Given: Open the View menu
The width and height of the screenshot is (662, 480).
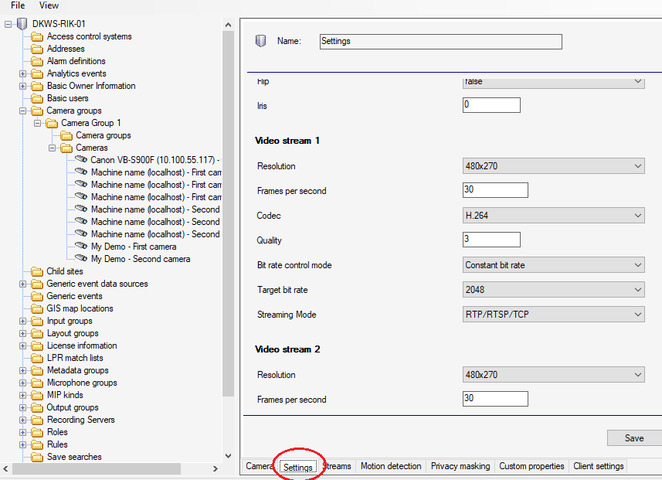Looking at the screenshot, I should coord(48,6).
